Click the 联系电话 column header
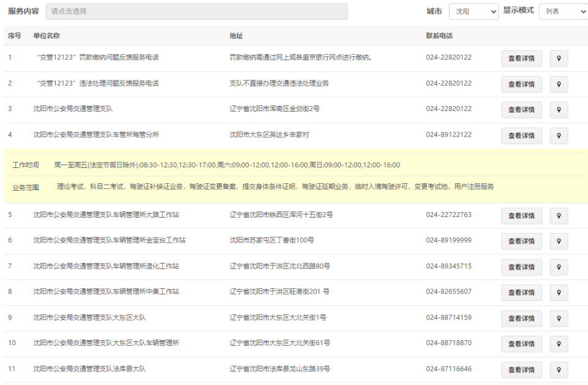The image size is (588, 385). pyautogui.click(x=439, y=36)
